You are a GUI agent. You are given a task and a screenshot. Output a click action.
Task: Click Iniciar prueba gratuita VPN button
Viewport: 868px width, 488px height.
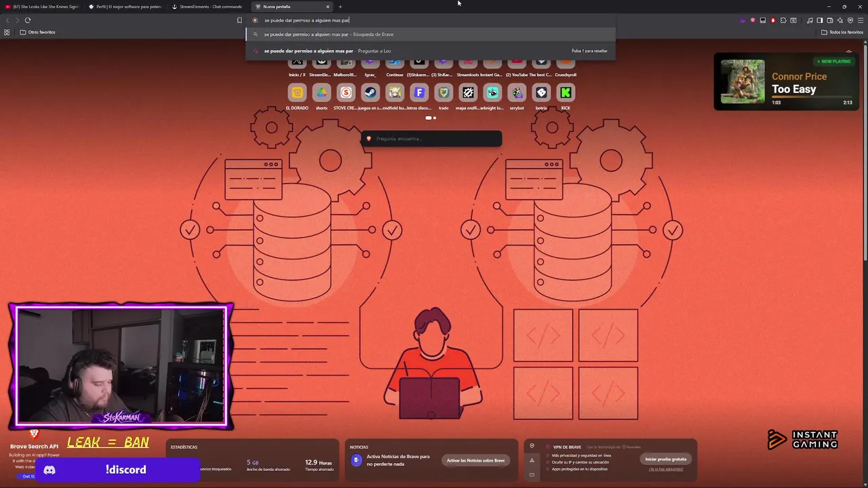665,459
